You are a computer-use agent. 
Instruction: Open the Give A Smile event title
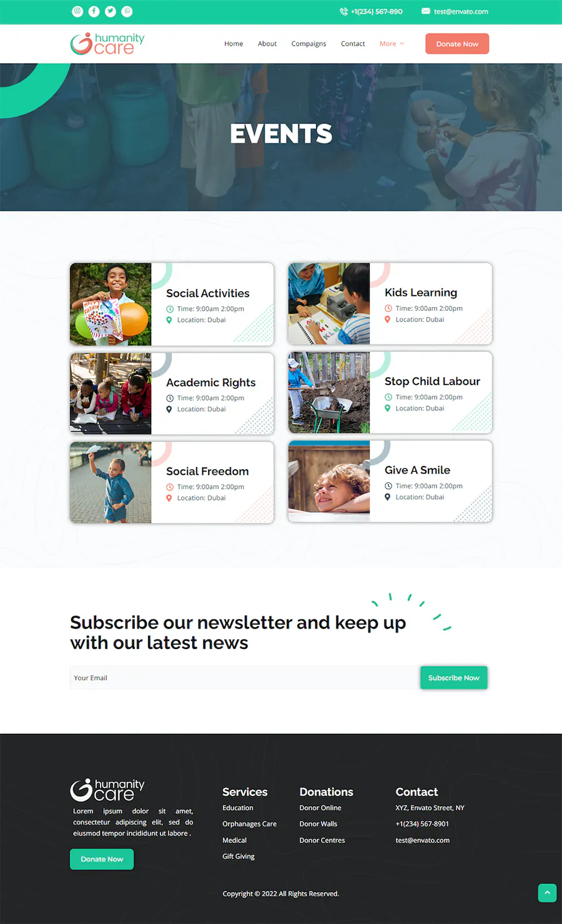[417, 470]
